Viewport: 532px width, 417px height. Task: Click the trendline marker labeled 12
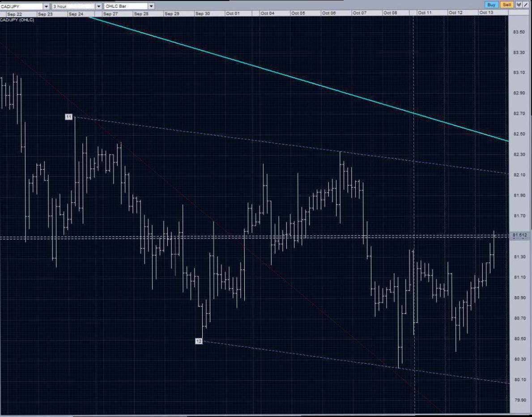(x=199, y=341)
